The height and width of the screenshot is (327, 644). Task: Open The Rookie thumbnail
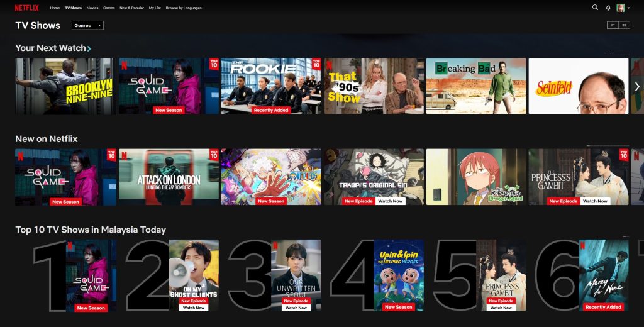tap(271, 86)
